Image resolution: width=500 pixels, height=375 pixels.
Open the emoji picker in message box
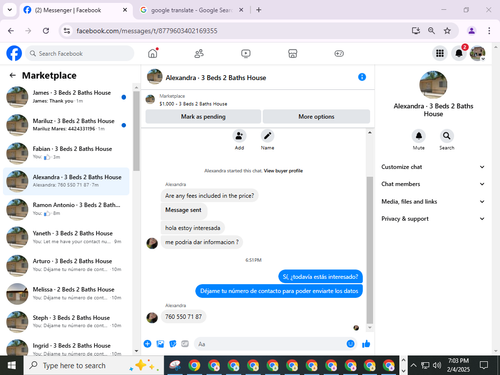pyautogui.click(x=350, y=344)
